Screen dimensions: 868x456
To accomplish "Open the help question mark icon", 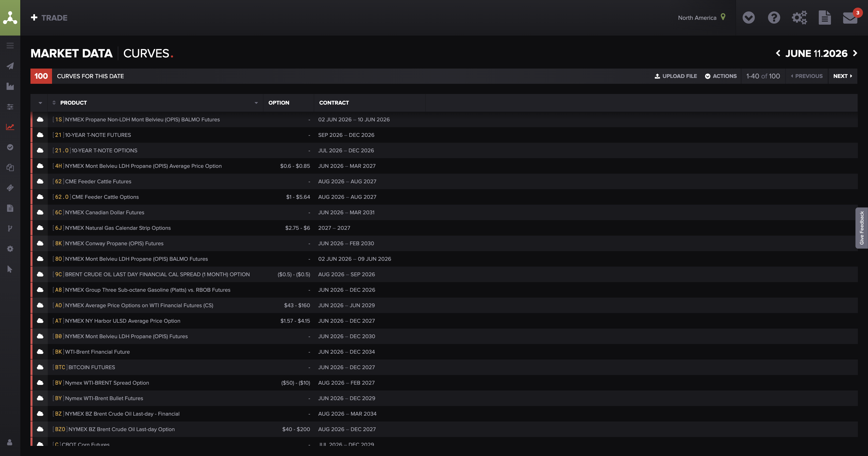I will coord(774,18).
